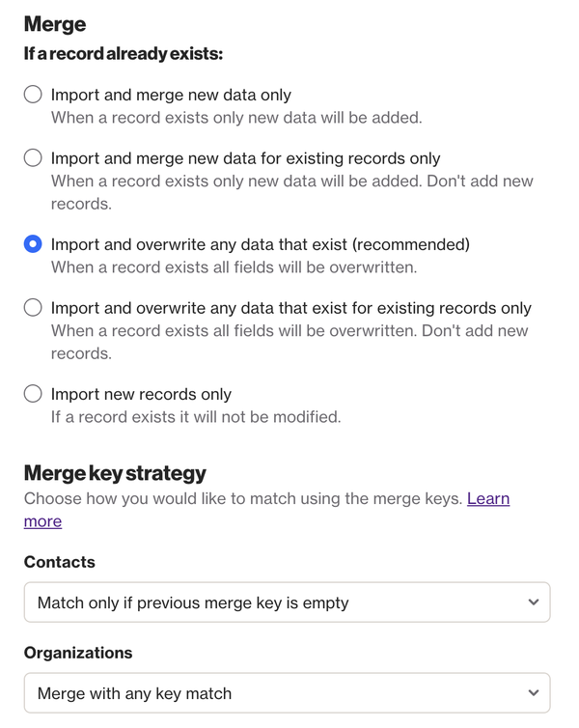Click the 'Import and merge new data only' label text
Screen dimensions: 579x728
(171, 95)
